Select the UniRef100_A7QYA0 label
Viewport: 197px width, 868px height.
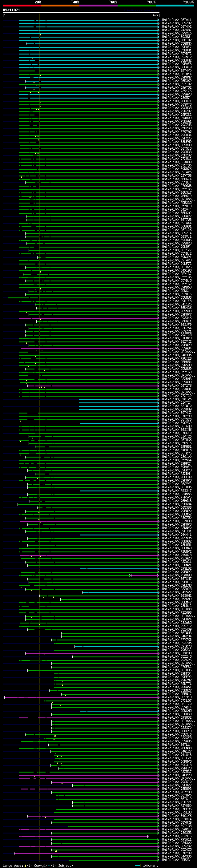(x=176, y=853)
